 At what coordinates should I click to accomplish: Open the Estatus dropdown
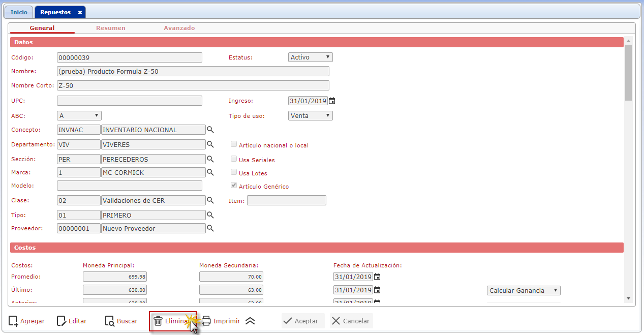click(310, 57)
